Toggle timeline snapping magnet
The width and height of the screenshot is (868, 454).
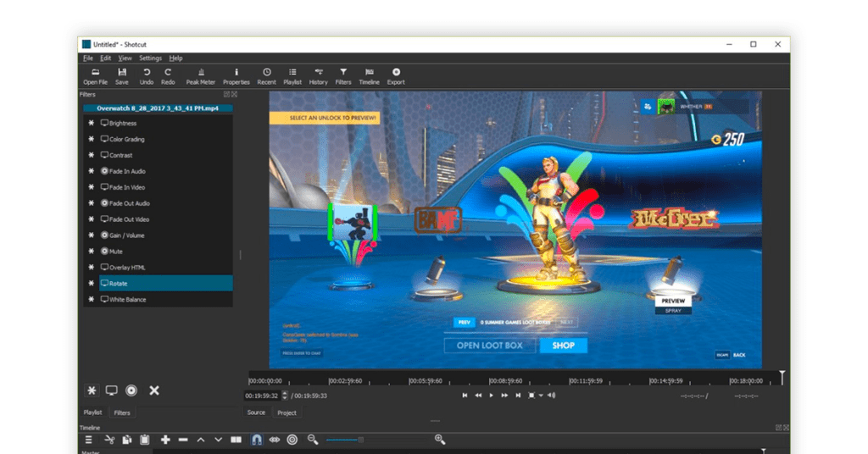[x=256, y=440]
